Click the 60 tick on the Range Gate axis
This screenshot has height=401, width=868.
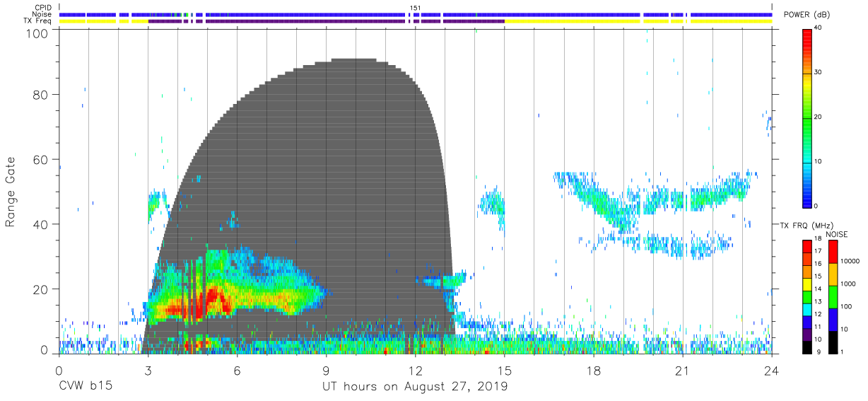click(42, 159)
